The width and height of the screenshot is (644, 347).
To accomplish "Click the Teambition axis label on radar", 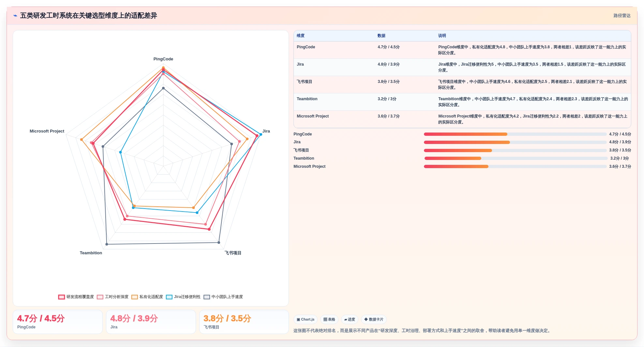I will 91,253.
